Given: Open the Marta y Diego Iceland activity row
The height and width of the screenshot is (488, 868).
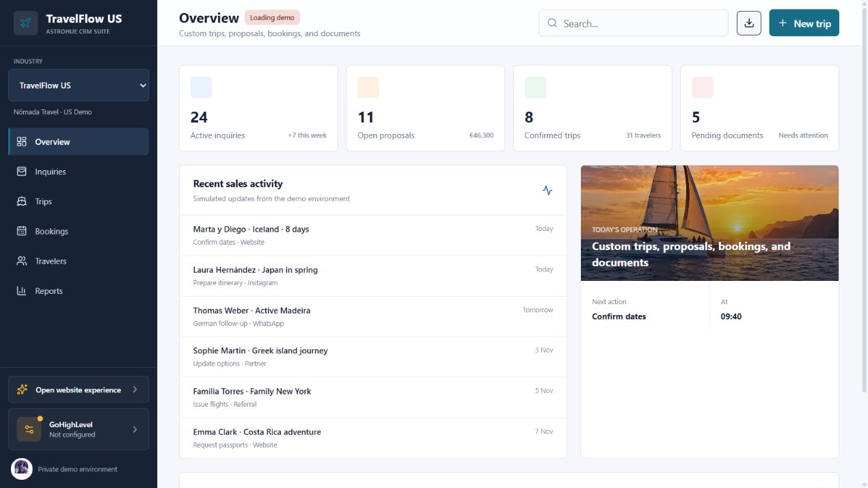Looking at the screenshot, I should tap(373, 235).
